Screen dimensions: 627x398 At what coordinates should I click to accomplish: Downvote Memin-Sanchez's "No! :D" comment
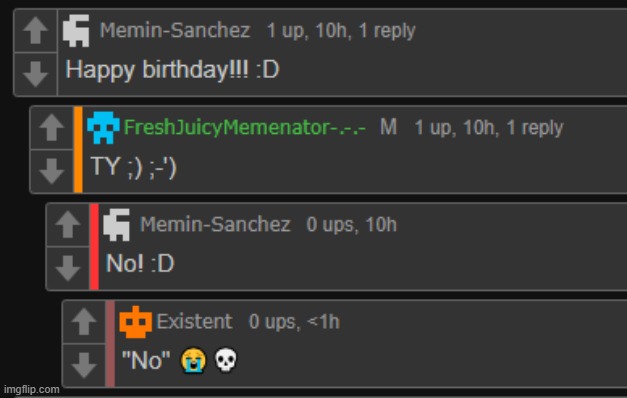pos(68,268)
